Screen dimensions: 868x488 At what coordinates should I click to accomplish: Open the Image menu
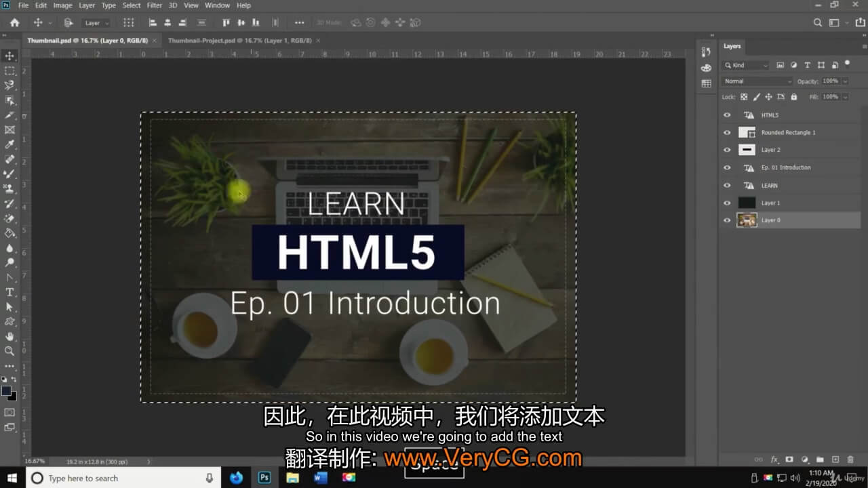click(62, 5)
